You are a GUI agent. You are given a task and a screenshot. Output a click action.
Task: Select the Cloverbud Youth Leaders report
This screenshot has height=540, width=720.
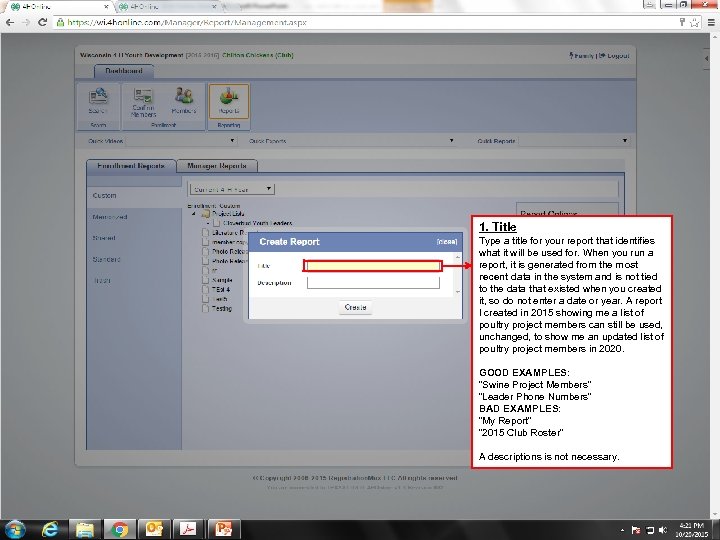(258, 223)
